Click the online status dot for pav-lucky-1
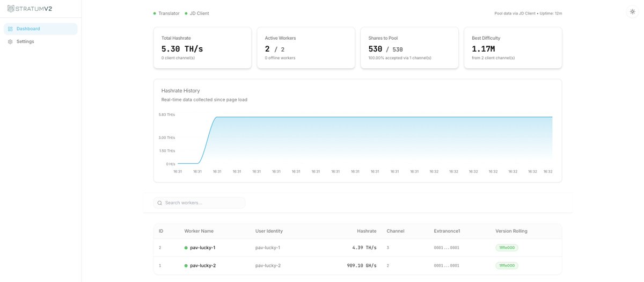This screenshot has height=282, width=644. tap(186, 248)
